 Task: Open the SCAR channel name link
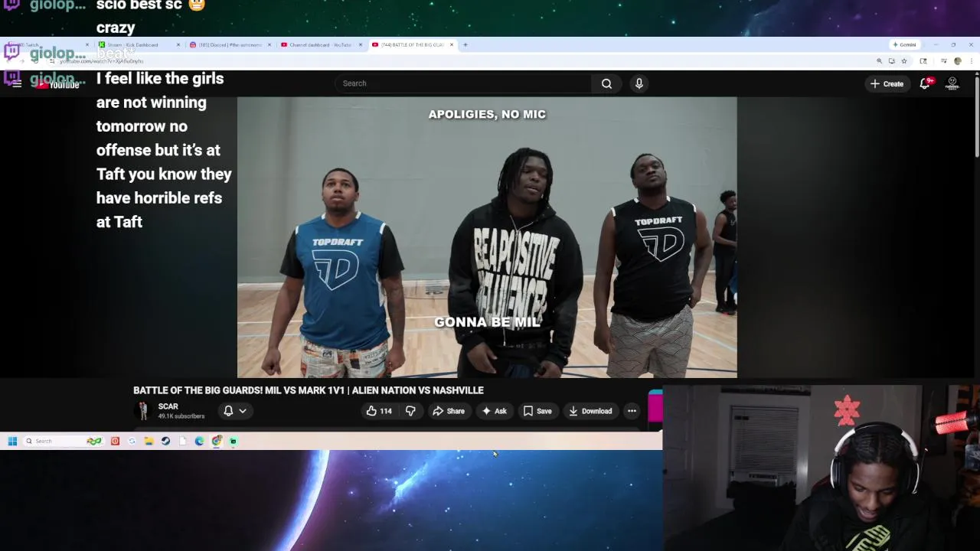point(168,406)
